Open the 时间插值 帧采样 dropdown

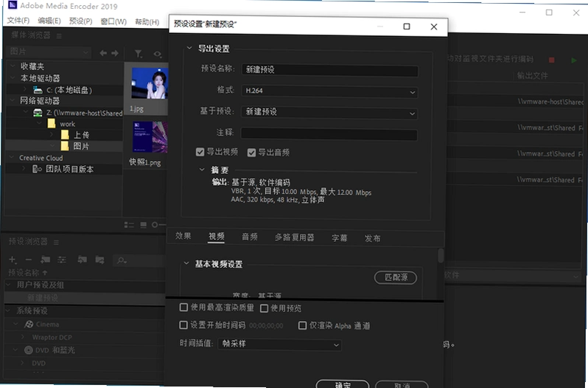tap(279, 344)
